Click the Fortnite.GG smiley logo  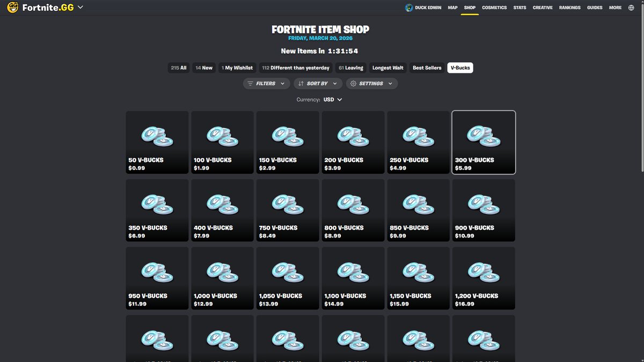(x=12, y=8)
